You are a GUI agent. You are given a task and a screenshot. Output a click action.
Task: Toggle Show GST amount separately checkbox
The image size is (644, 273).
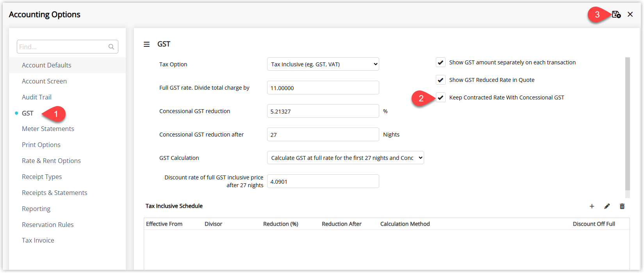[x=441, y=62]
